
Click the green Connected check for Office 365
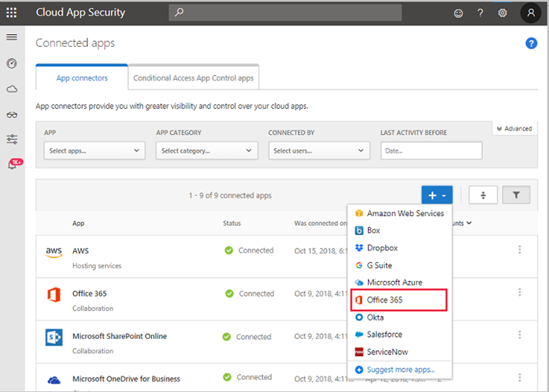(229, 293)
